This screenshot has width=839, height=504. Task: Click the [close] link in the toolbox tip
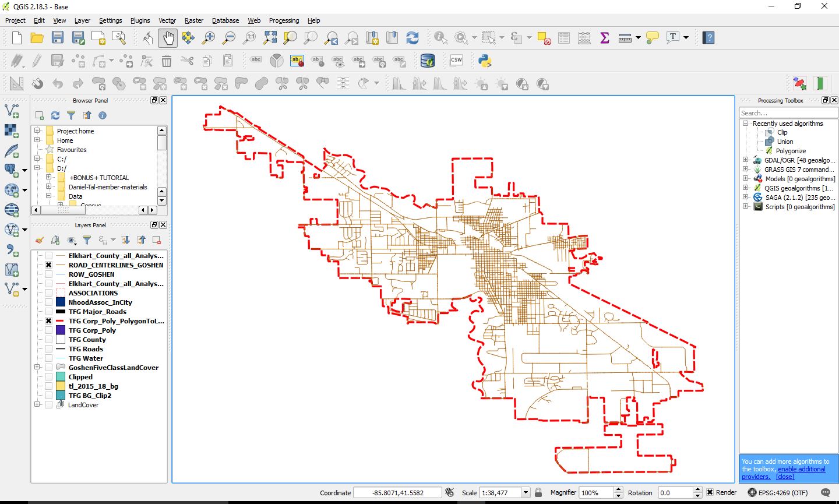point(785,477)
